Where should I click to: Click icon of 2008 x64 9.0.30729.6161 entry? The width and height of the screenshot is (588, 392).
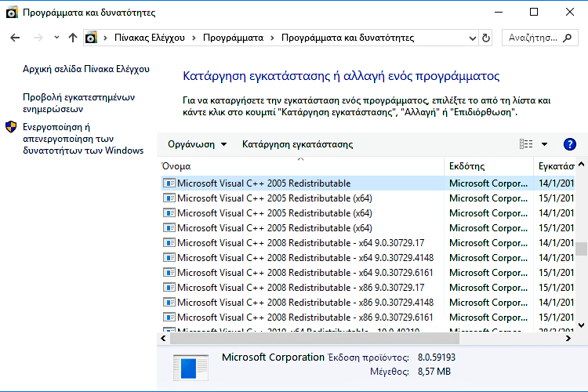click(x=169, y=272)
